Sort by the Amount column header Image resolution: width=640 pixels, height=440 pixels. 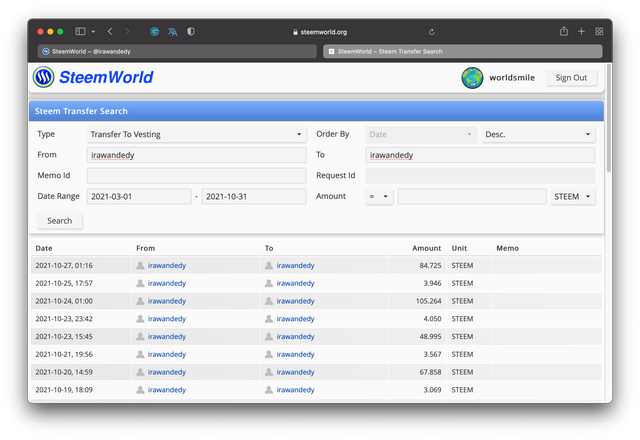point(426,248)
